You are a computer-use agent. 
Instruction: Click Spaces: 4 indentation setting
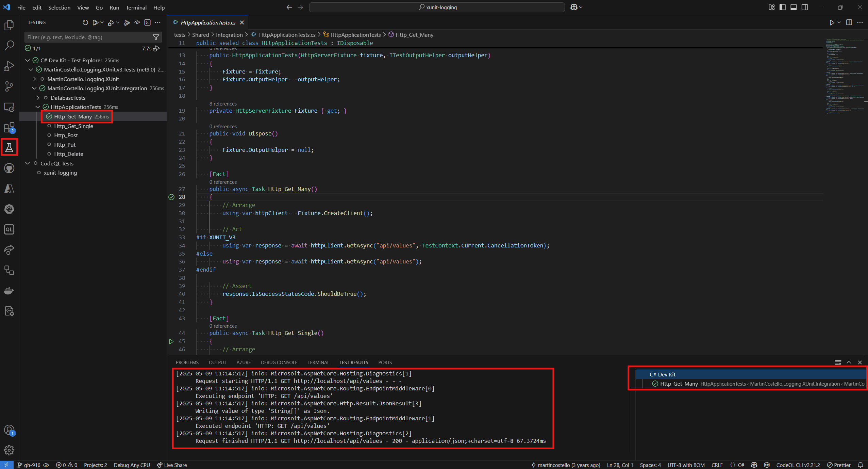pos(650,465)
